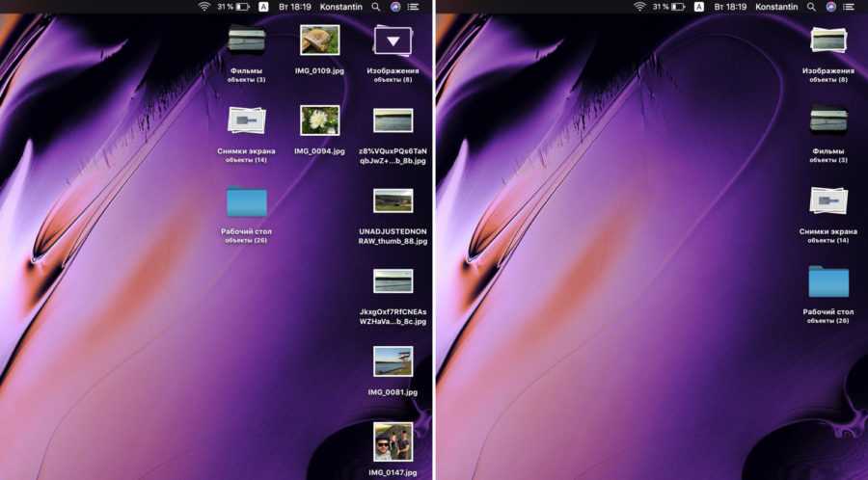Click the Wi-Fi icon in left menu bar

(x=203, y=7)
